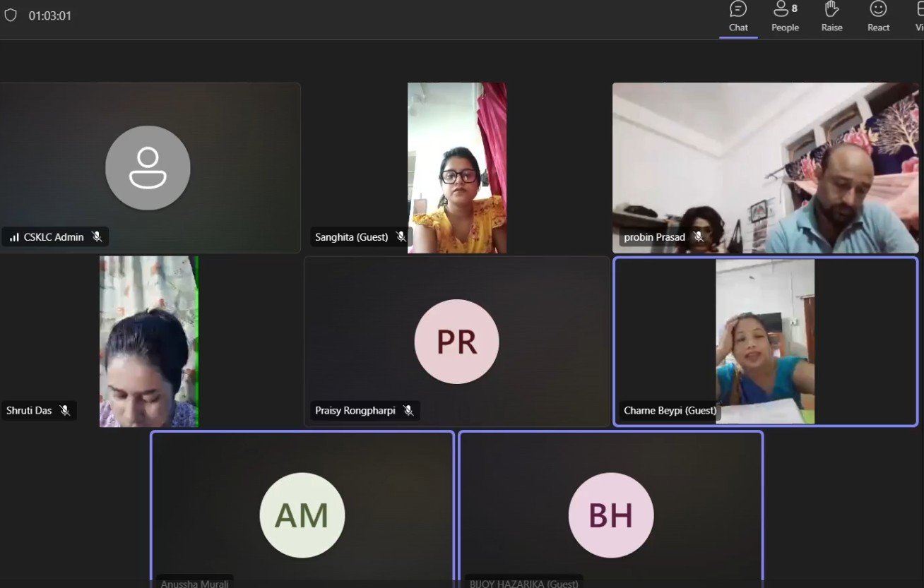Screen dimensions: 924x588
Task: Open the Chat panel
Action: tap(738, 18)
